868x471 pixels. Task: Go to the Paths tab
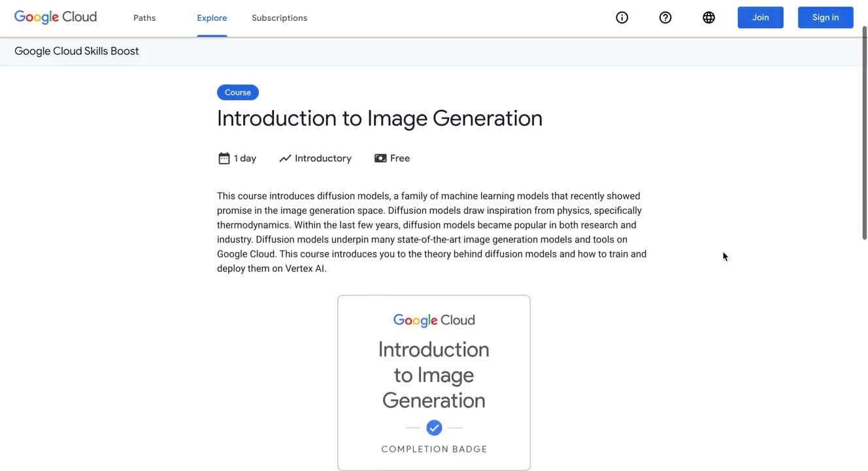(144, 18)
